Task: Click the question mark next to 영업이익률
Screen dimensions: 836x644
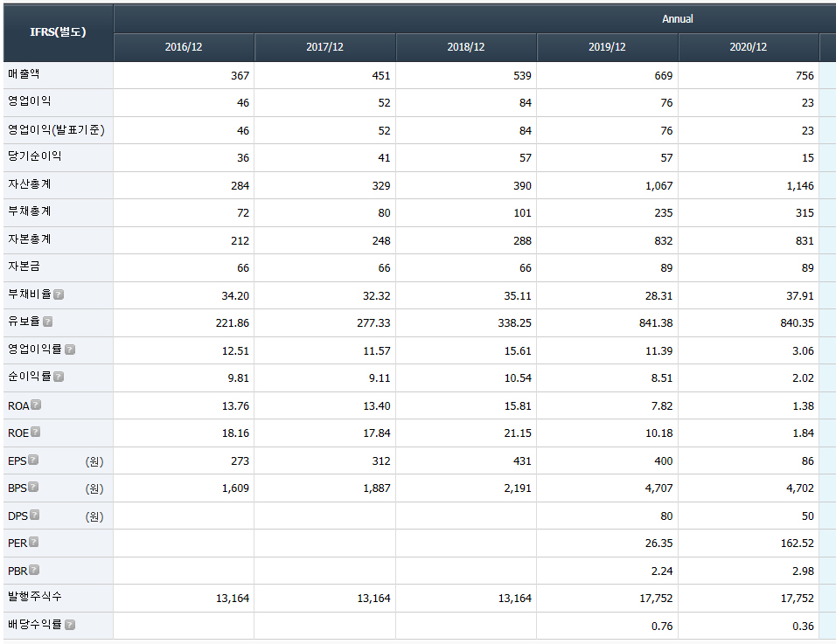Action: (x=70, y=350)
